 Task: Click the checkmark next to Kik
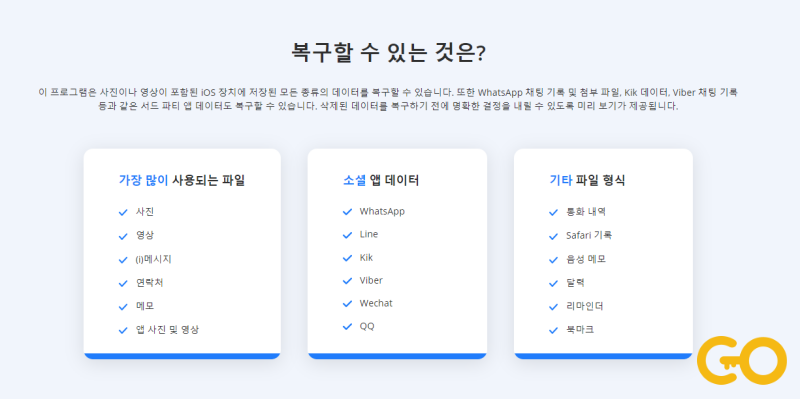click(x=347, y=258)
